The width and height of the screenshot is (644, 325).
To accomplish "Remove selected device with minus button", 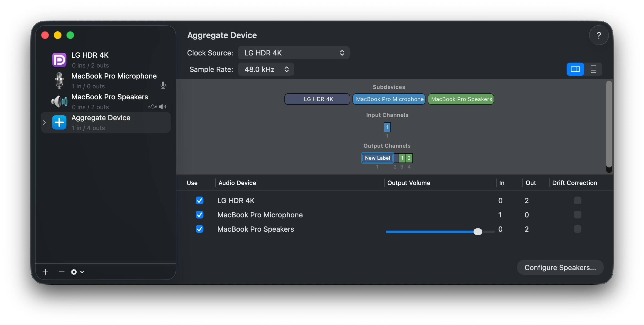I will (x=61, y=272).
